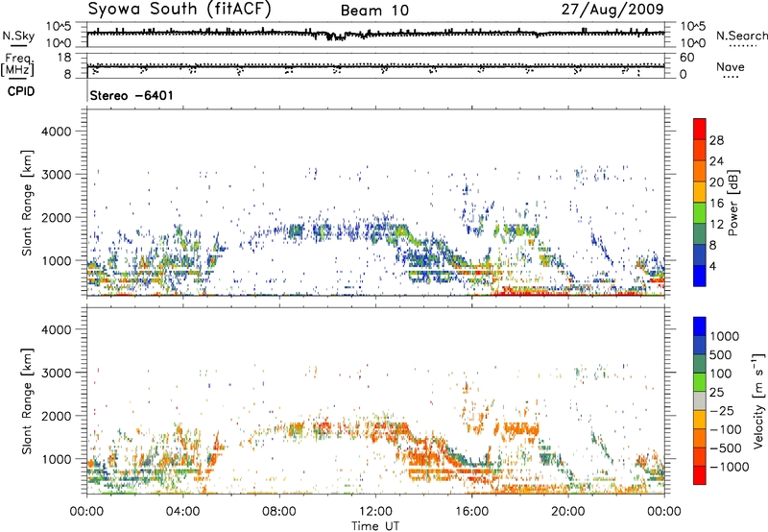Pick the dark green Velocity segment 100 to 500
The height and width of the screenshot is (532, 768).
pos(700,364)
